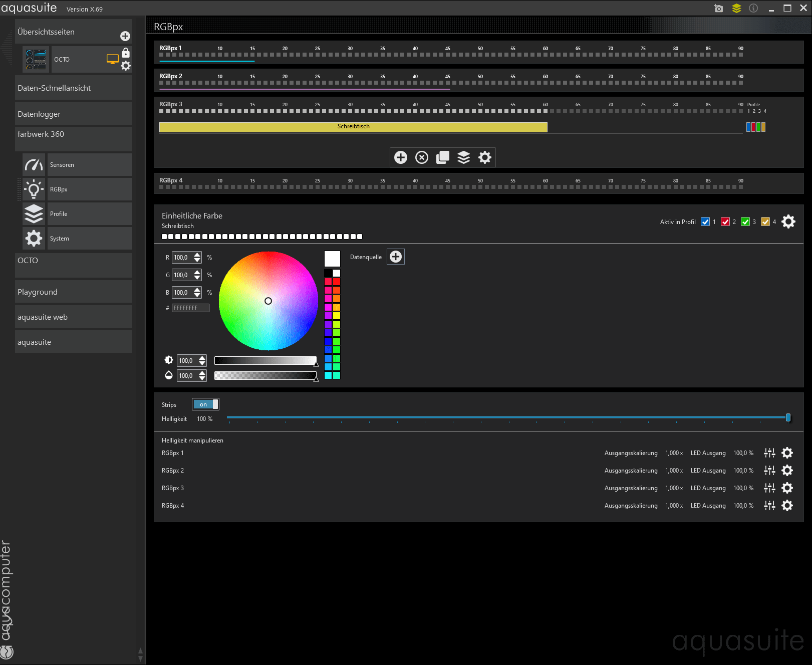Select the RGBpx 1 strip row
The height and width of the screenshot is (665, 812).
point(478,52)
